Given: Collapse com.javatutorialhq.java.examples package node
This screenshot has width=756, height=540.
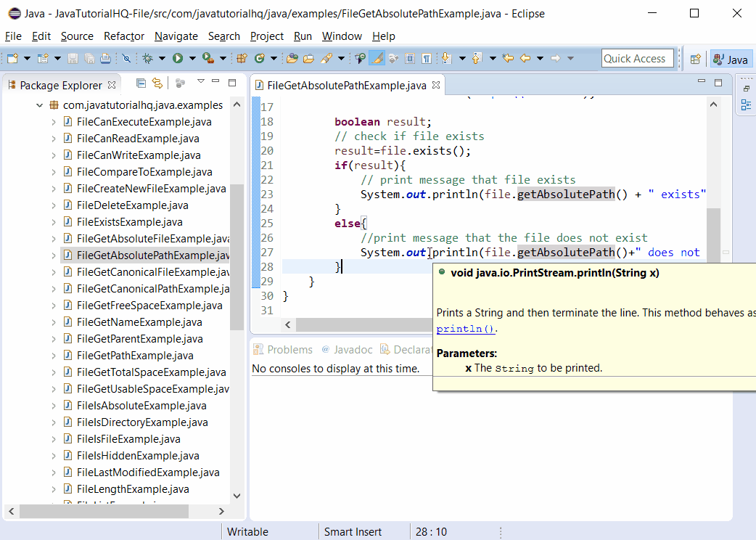Looking at the screenshot, I should [x=39, y=105].
